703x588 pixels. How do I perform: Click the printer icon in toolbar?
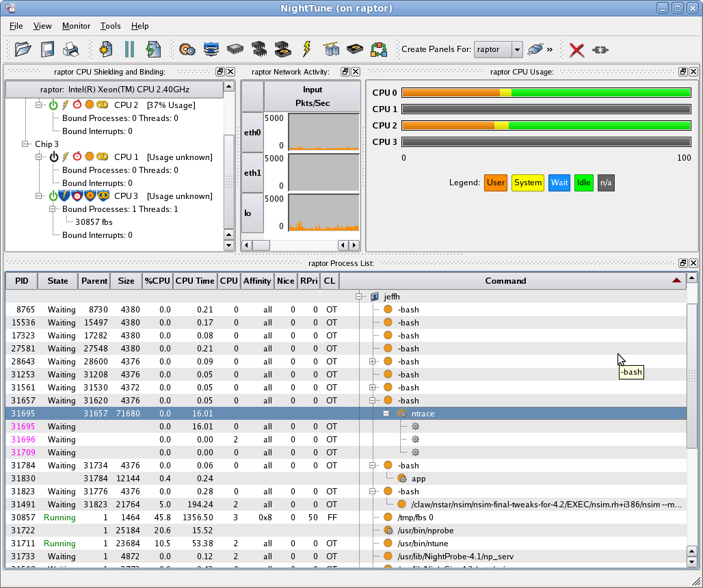tap(71, 49)
